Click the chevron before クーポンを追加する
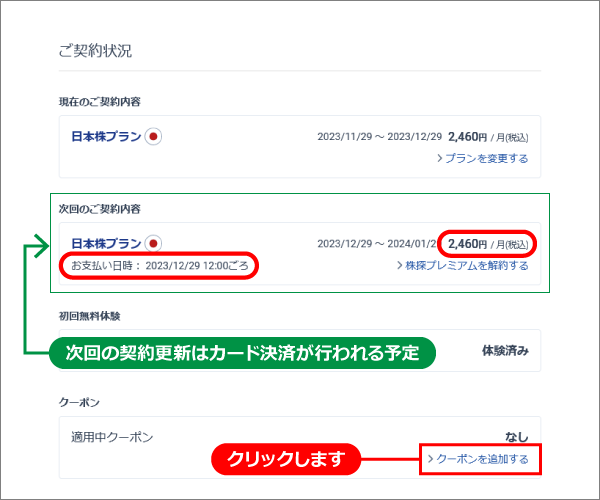 [x=430, y=459]
